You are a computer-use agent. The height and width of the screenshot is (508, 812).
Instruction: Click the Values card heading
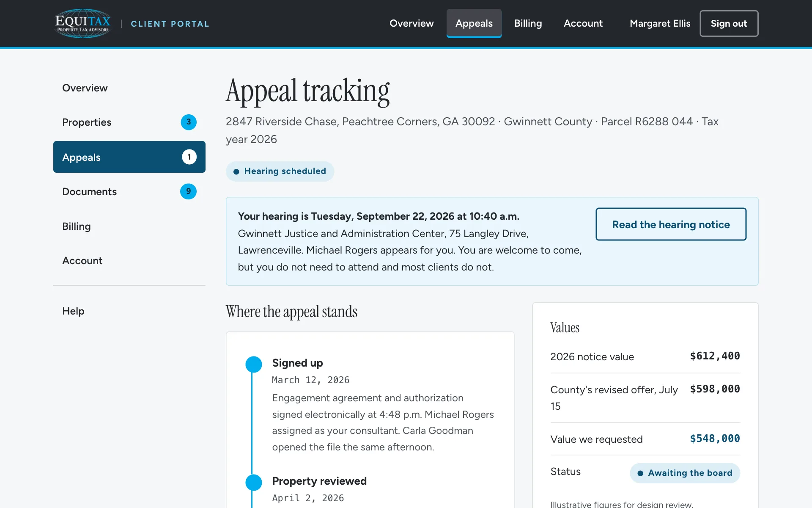point(565,328)
